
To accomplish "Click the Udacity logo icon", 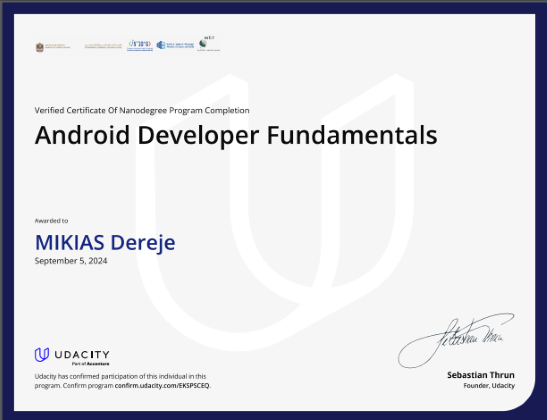I will coord(42,355).
